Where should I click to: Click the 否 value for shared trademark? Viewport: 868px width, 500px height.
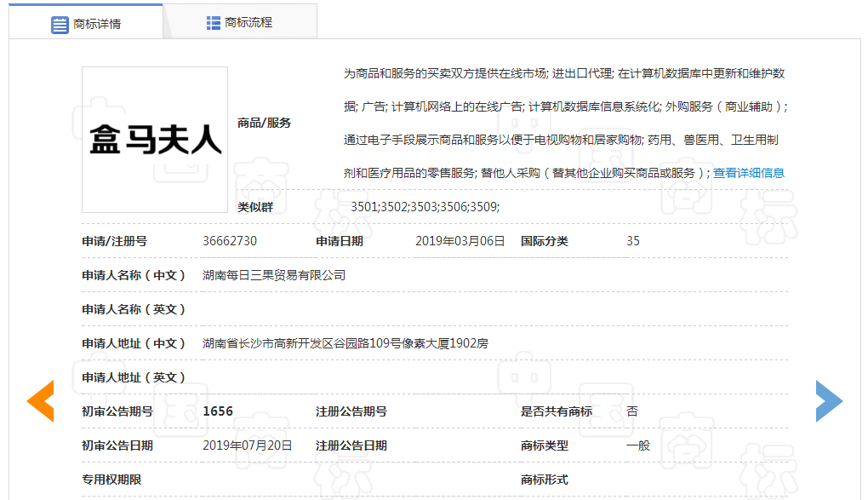pyautogui.click(x=632, y=411)
